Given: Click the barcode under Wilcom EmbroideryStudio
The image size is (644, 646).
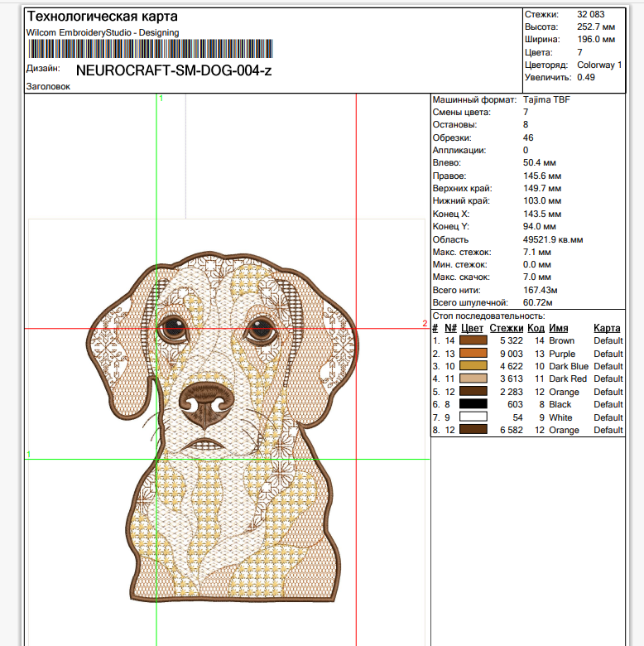Looking at the screenshot, I should click(151, 49).
